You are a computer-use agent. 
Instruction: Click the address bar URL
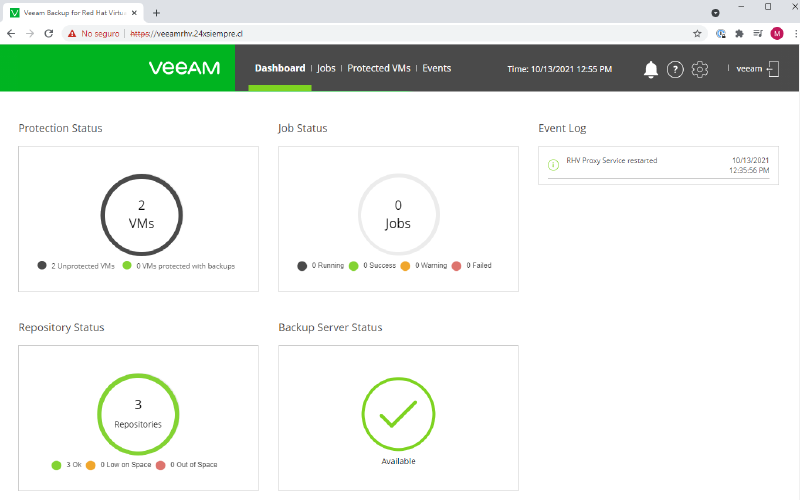186,34
